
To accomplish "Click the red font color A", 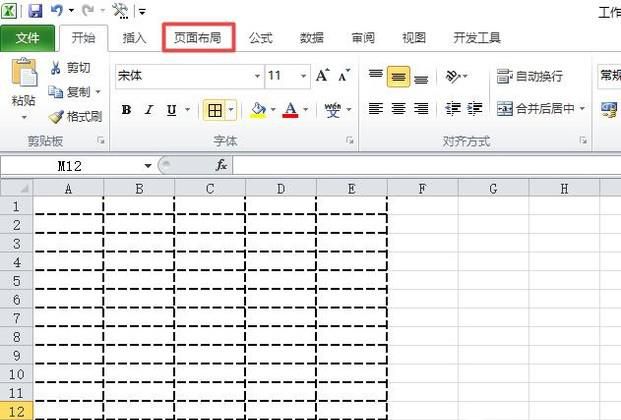I will [290, 109].
